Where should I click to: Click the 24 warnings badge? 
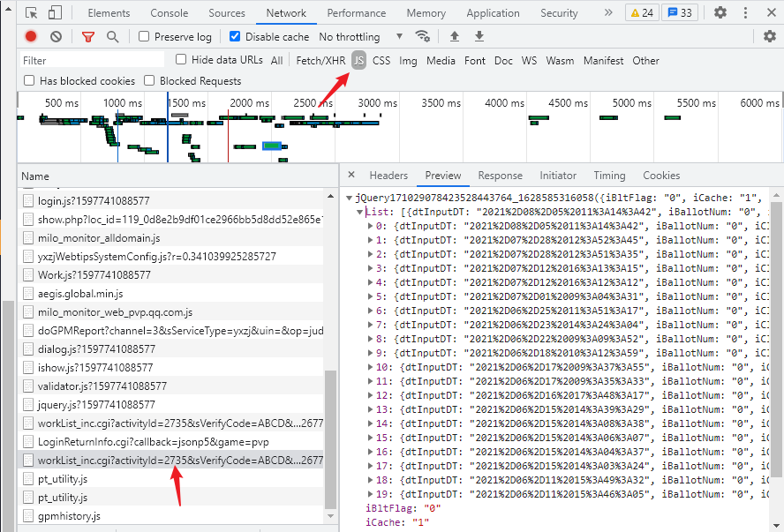[642, 13]
